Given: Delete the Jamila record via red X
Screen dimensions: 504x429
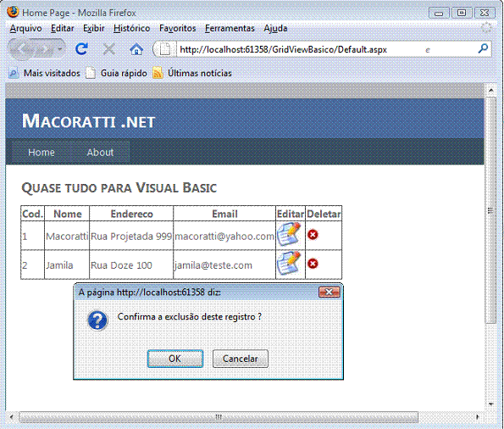Looking at the screenshot, I should [313, 264].
